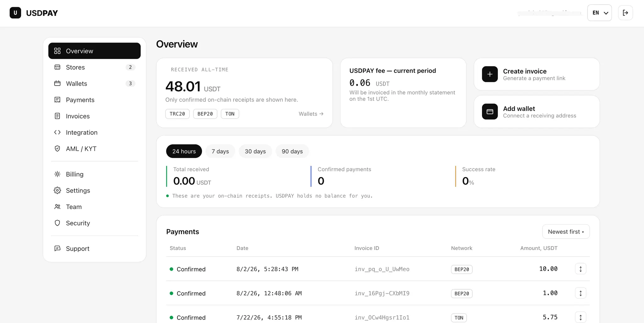644x323 pixels.
Task: Click the Stores count badge 2
Action: click(130, 67)
